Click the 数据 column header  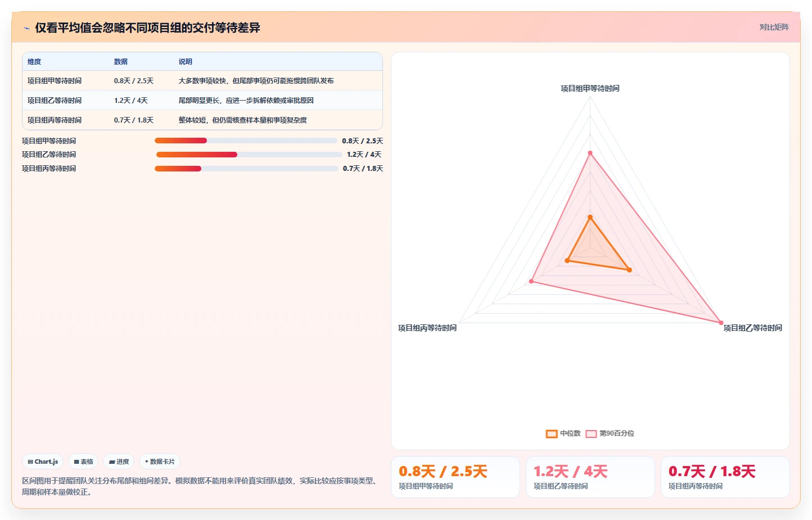(121, 62)
